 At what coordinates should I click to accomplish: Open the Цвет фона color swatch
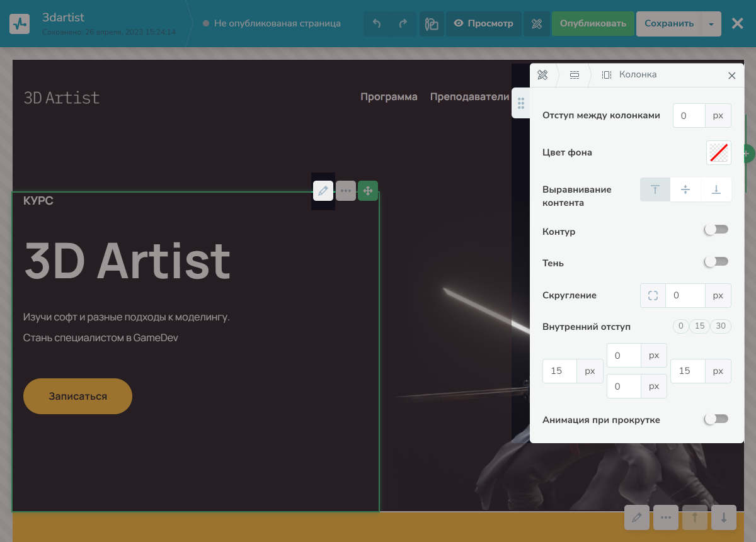click(719, 152)
